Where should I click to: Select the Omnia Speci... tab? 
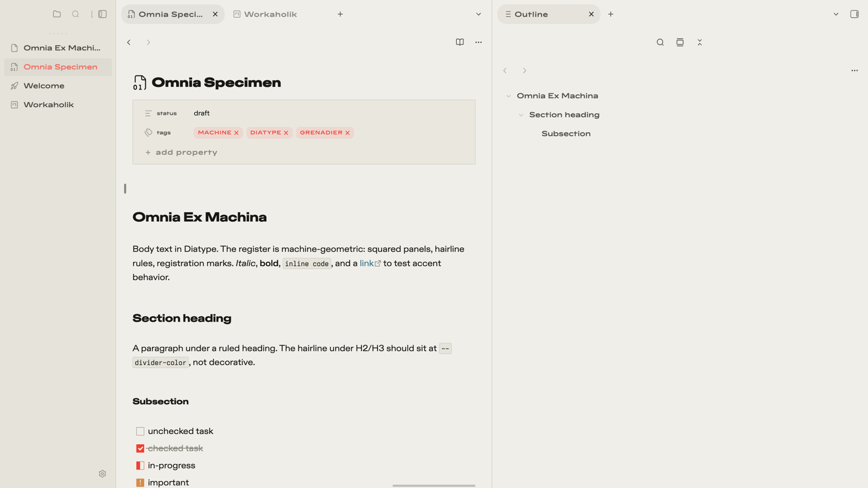173,14
